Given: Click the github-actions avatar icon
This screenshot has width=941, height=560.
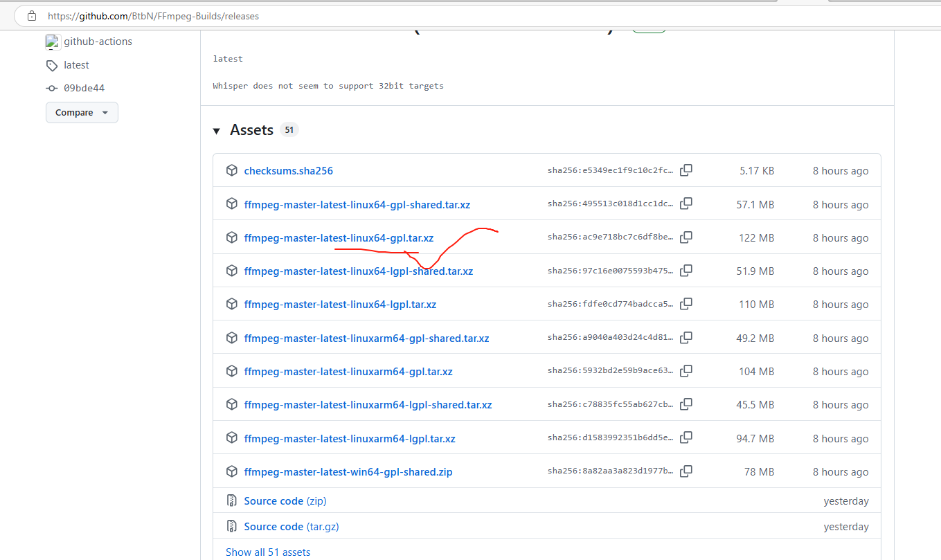Looking at the screenshot, I should 53,42.
